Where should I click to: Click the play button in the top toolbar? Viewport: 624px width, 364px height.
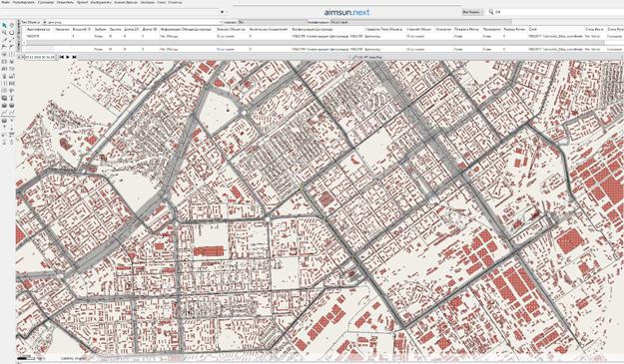pos(222,12)
